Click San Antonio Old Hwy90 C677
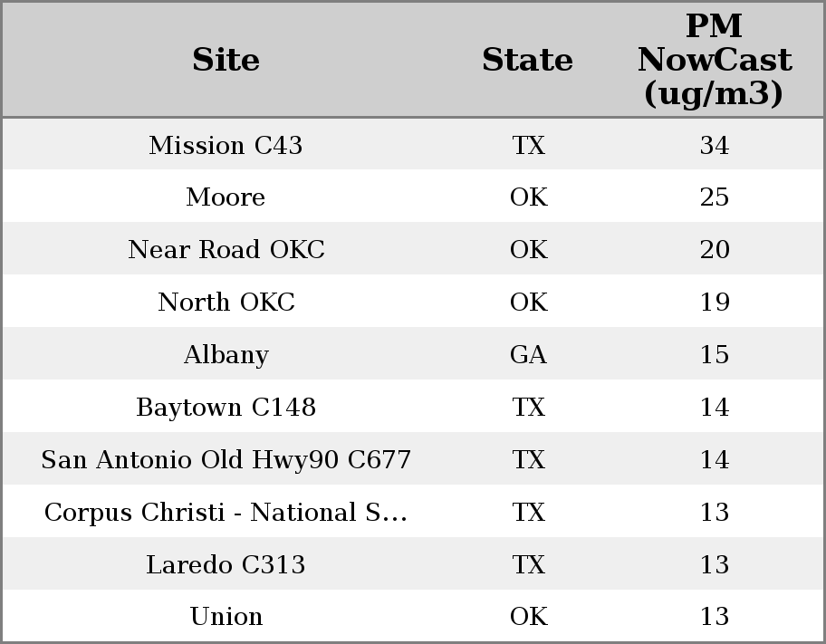The height and width of the screenshot is (644, 826). [226, 460]
